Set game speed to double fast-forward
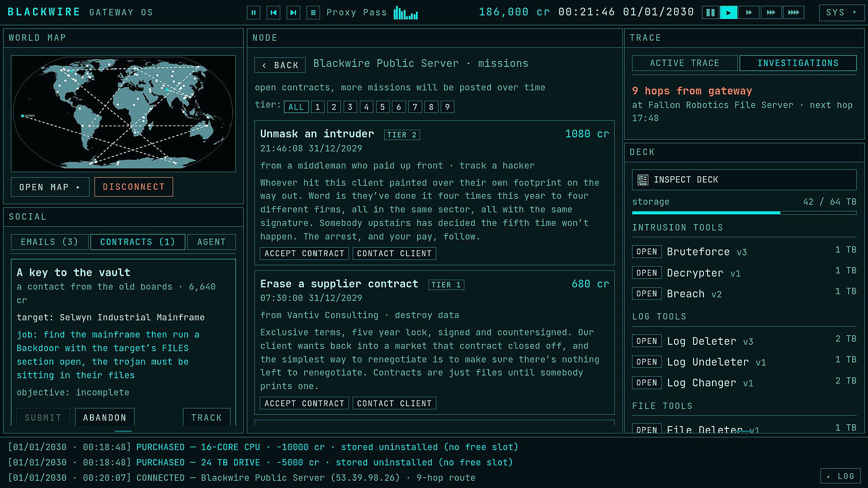Viewport: 868px width, 488px height. 749,13
